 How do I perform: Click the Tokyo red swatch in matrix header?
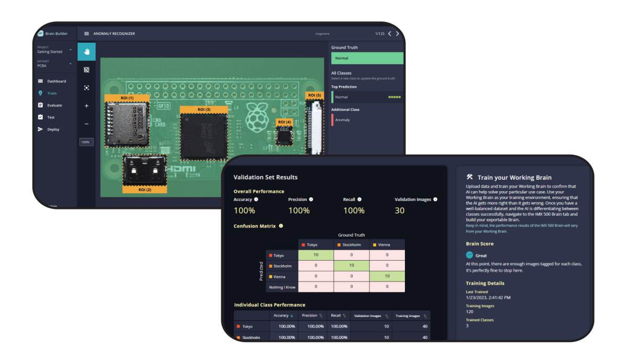click(x=304, y=244)
